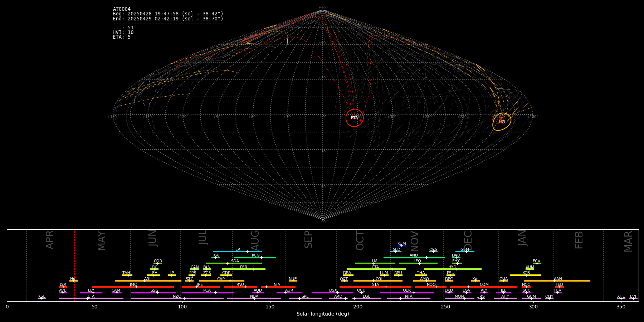Select the AAN shower label

click(x=558, y=279)
